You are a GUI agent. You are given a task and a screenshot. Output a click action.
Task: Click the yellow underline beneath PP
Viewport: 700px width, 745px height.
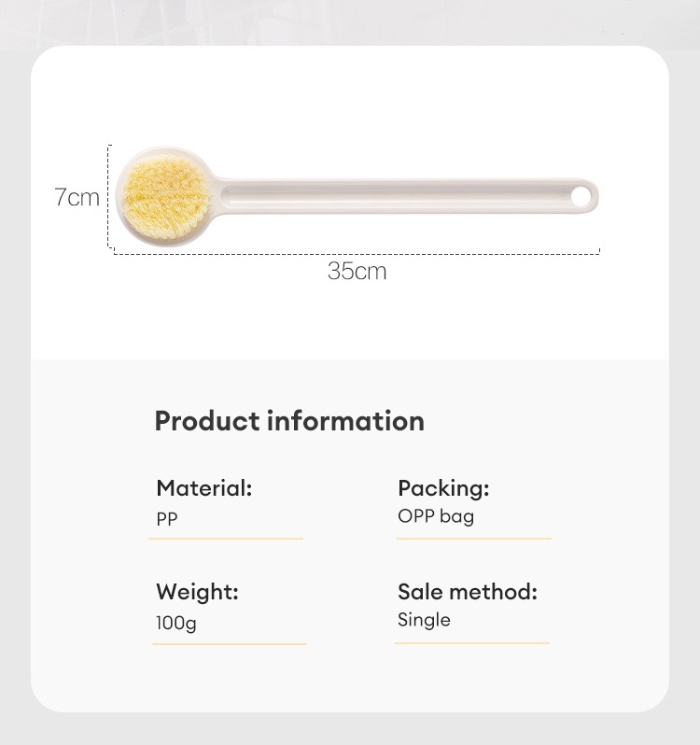(x=229, y=539)
